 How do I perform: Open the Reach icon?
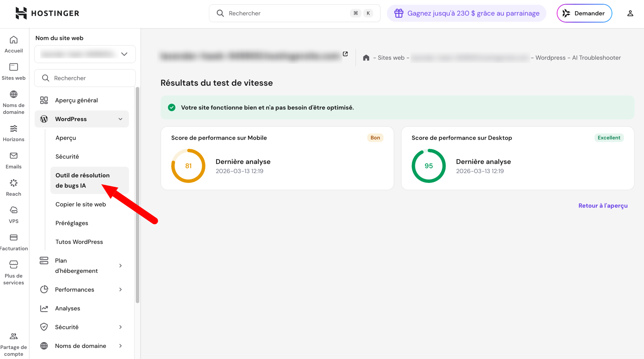14,183
